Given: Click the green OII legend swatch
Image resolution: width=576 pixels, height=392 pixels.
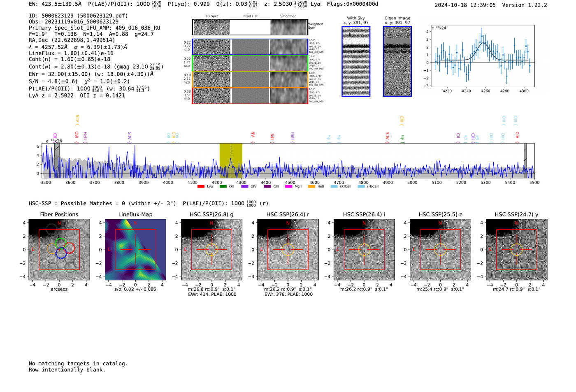Looking at the screenshot, I should (223, 186).
